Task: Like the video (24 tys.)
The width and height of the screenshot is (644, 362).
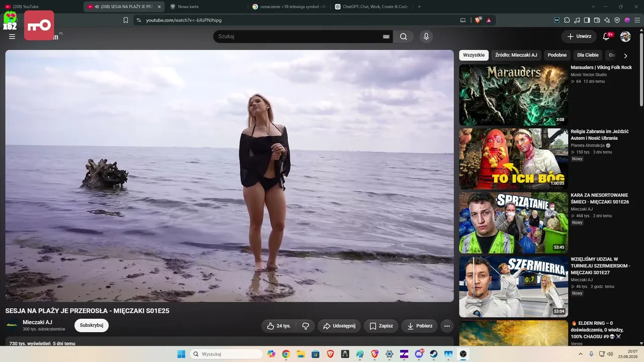Action: [x=279, y=326]
